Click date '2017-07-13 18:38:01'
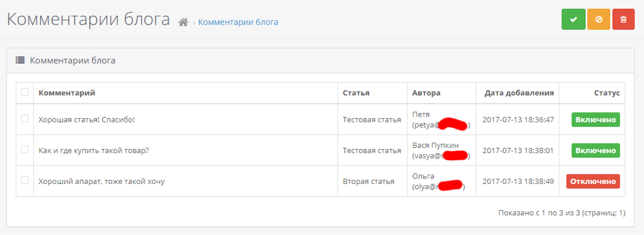This screenshot has height=235, width=644. click(x=518, y=151)
